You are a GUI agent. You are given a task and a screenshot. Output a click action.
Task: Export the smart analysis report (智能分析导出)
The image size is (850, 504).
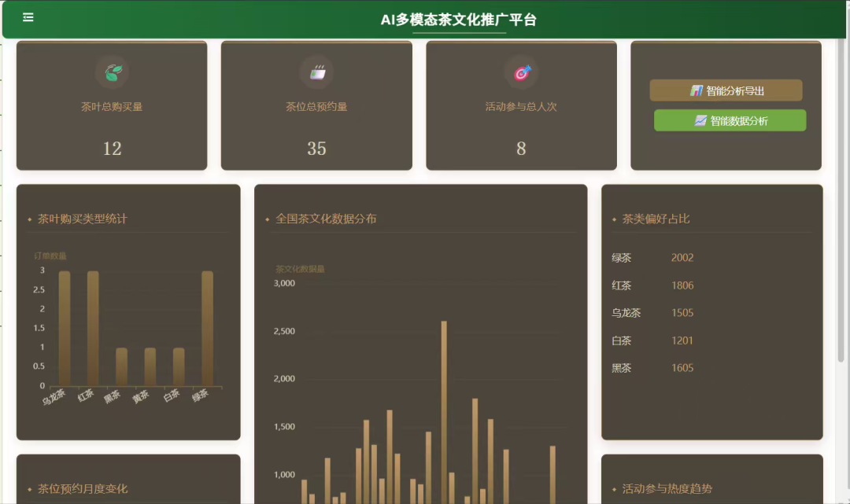[x=726, y=90]
